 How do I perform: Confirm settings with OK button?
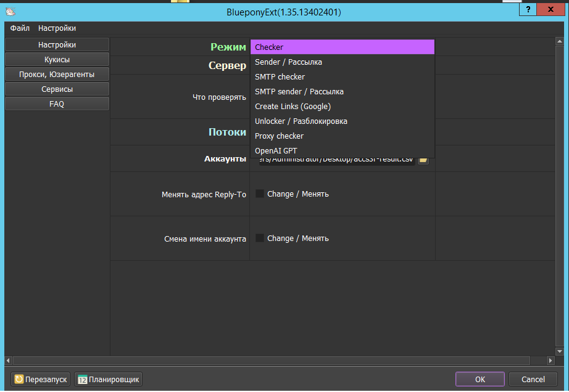click(x=480, y=379)
